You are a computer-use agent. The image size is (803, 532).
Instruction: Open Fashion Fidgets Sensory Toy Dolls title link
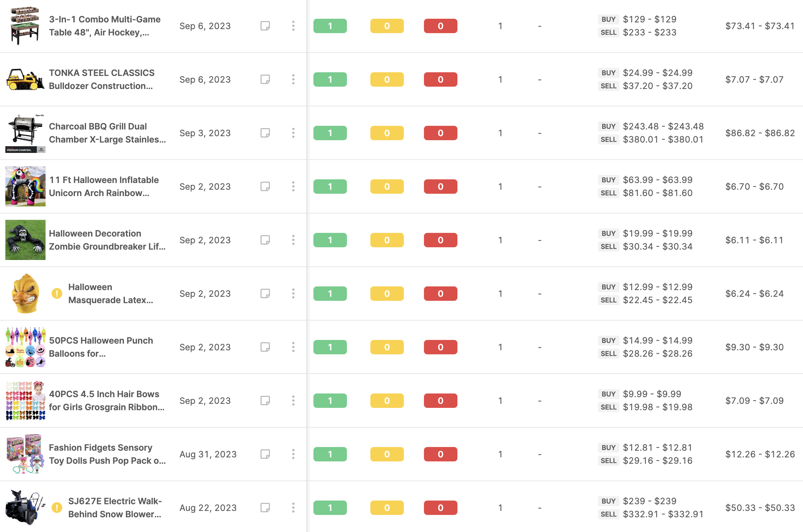pos(107,454)
